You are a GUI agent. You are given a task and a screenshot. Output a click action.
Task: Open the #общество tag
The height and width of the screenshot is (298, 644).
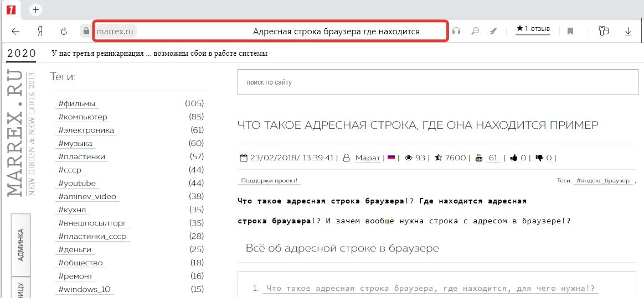[x=80, y=263]
